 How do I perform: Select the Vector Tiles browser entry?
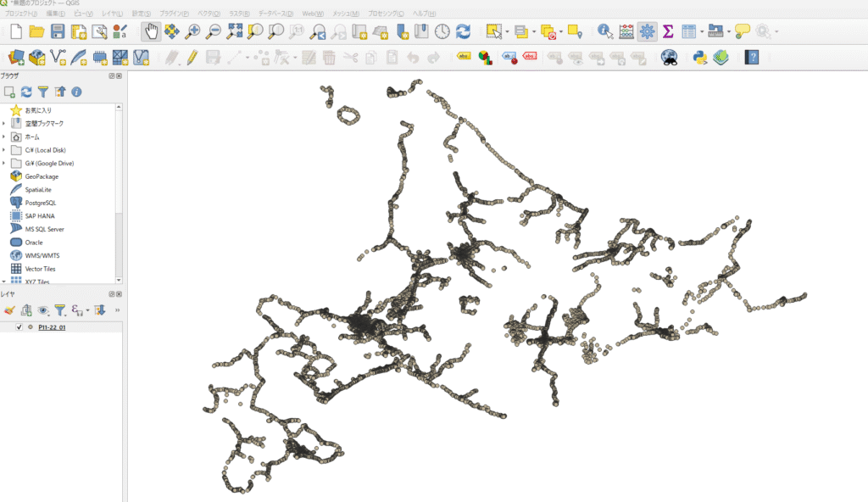tap(40, 269)
